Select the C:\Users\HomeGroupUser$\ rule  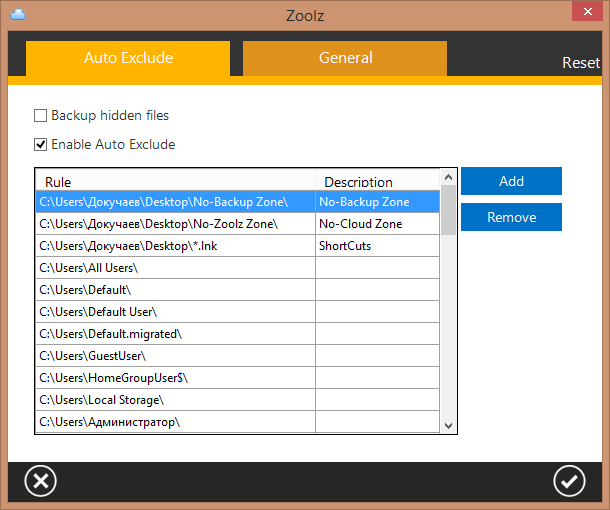(175, 378)
